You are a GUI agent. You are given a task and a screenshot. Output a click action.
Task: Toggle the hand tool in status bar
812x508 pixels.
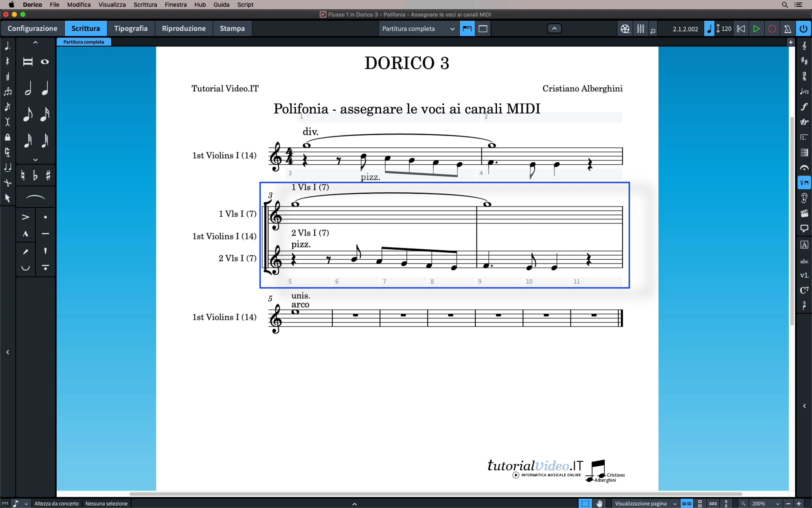coord(600,504)
